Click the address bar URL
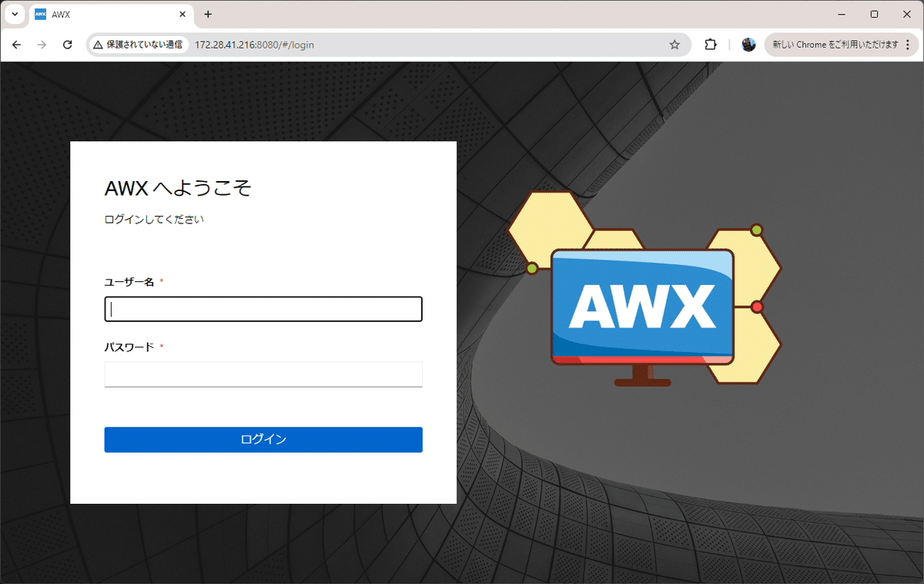 pos(254,45)
